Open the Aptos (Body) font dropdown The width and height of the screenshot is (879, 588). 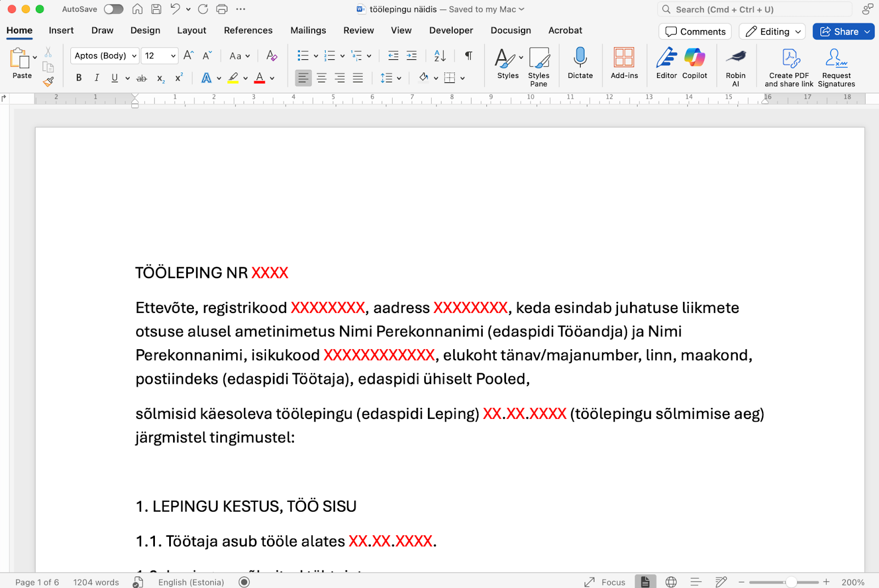click(104, 55)
